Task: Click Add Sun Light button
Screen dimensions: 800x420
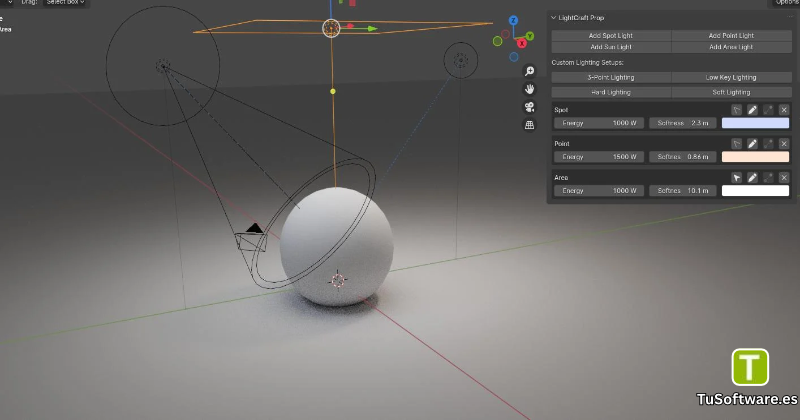Action: pos(611,47)
